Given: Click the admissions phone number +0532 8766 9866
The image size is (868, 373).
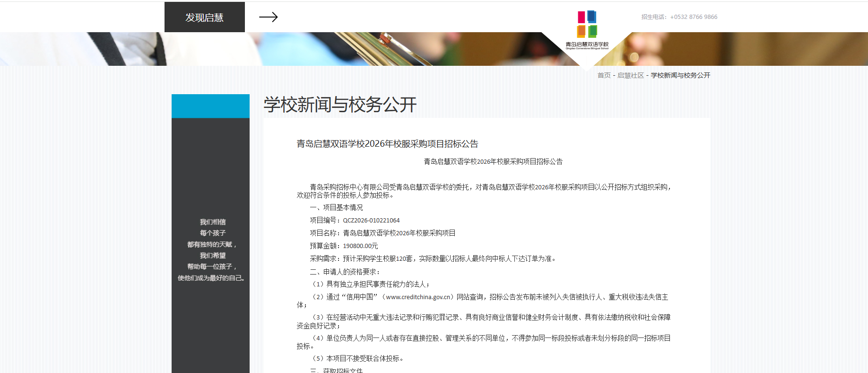Looking at the screenshot, I should point(694,17).
